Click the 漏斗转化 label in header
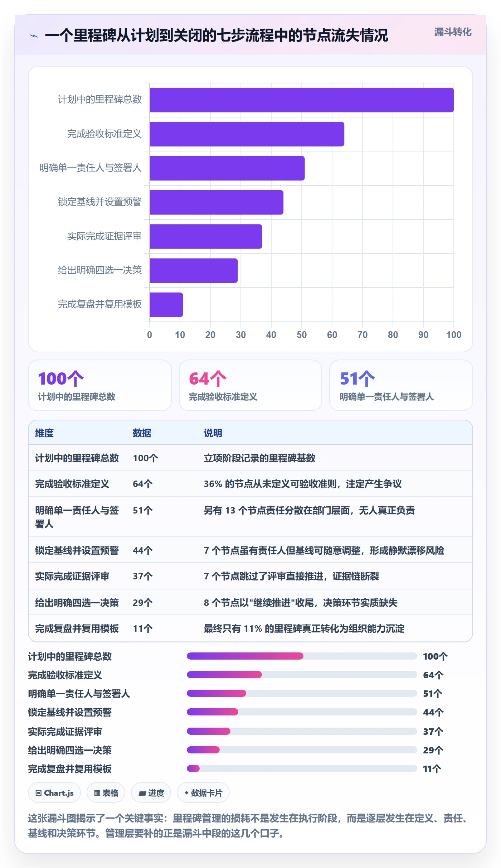The image size is (501, 868). click(x=453, y=32)
